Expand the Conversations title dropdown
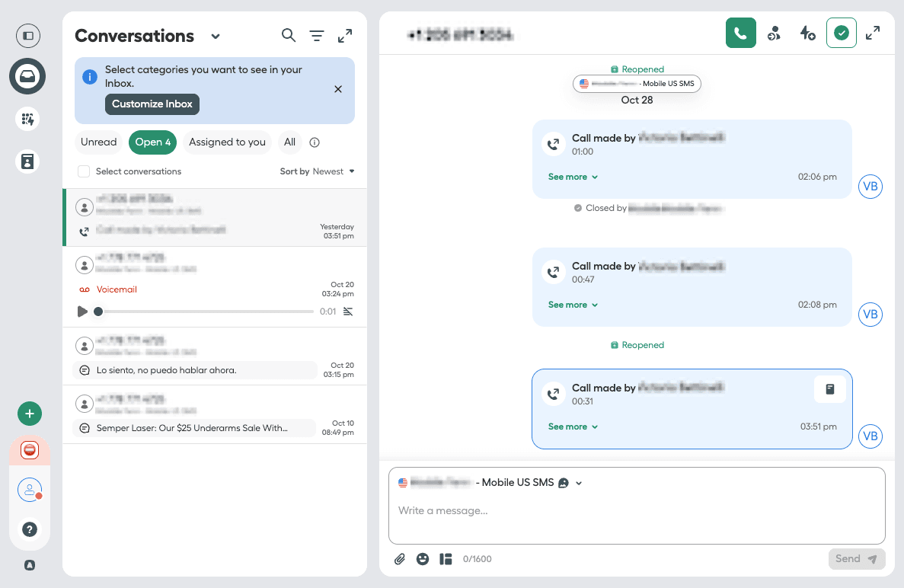 [x=216, y=37]
